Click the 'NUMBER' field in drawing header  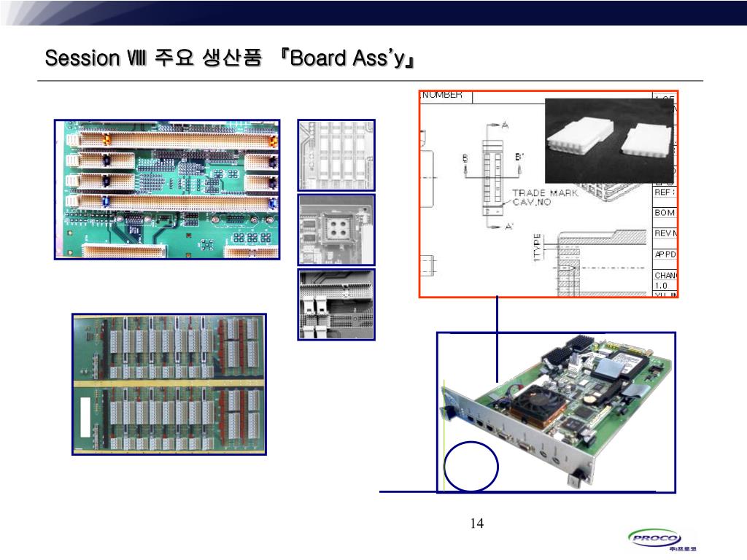click(x=442, y=95)
